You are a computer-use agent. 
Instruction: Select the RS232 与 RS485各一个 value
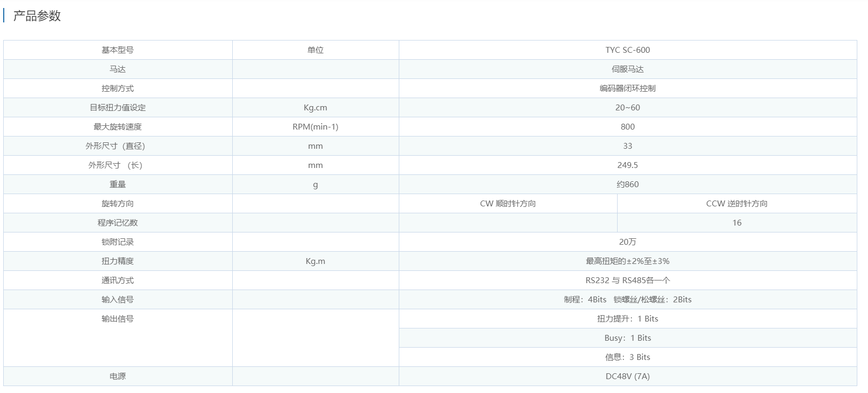628,280
